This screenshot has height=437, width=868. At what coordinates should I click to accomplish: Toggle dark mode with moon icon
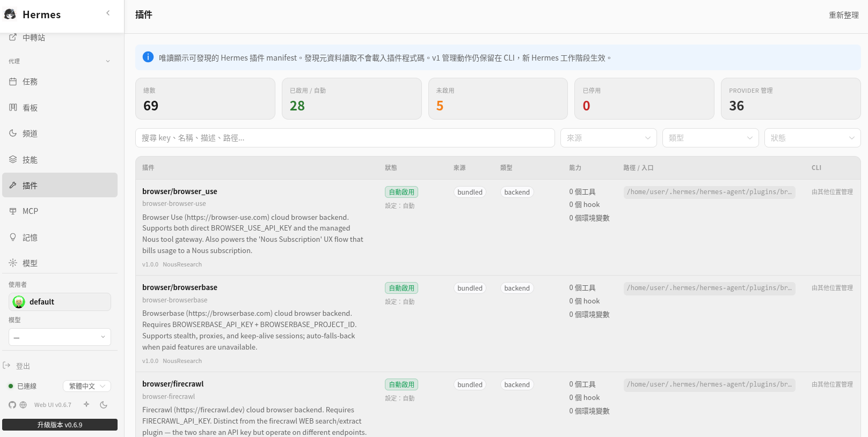[x=104, y=405]
